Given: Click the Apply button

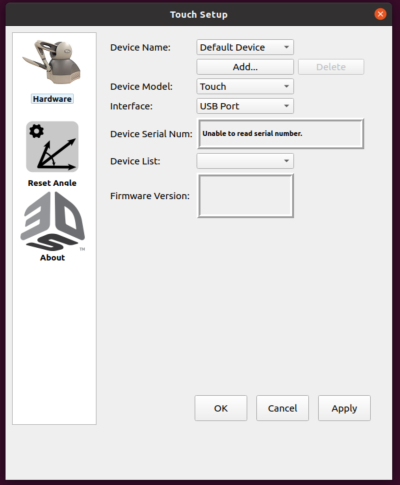Looking at the screenshot, I should [344, 408].
